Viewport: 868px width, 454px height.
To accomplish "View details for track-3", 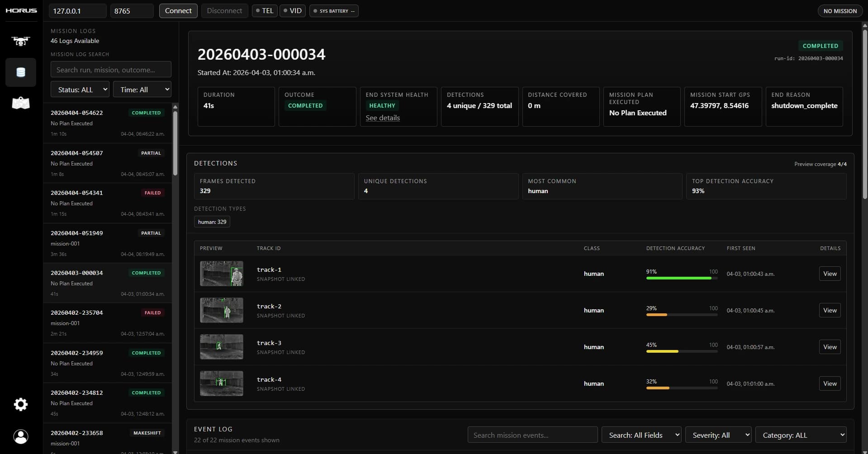I will (x=829, y=347).
